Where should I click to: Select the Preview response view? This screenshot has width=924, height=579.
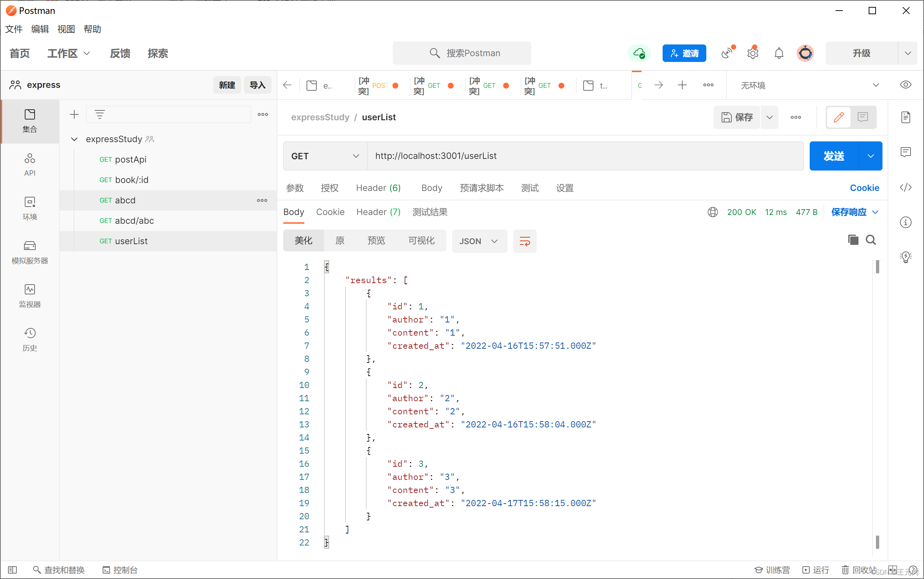tap(376, 240)
